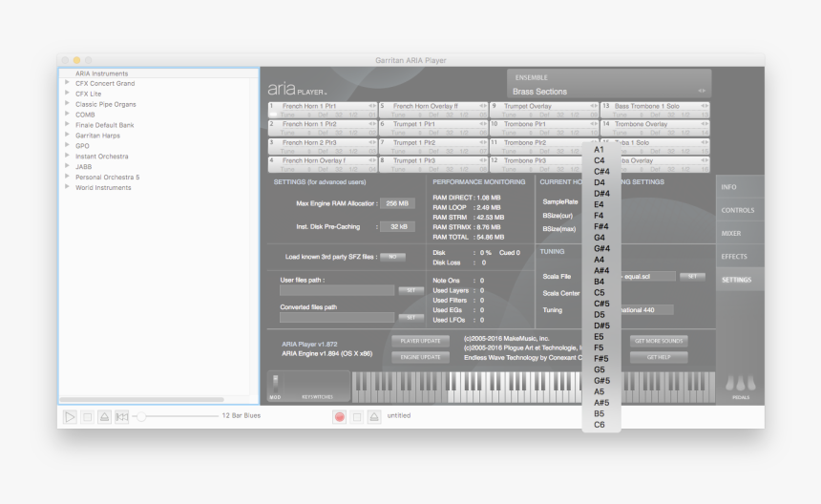
Task: Select F#4 from the note list
Action: (601, 226)
